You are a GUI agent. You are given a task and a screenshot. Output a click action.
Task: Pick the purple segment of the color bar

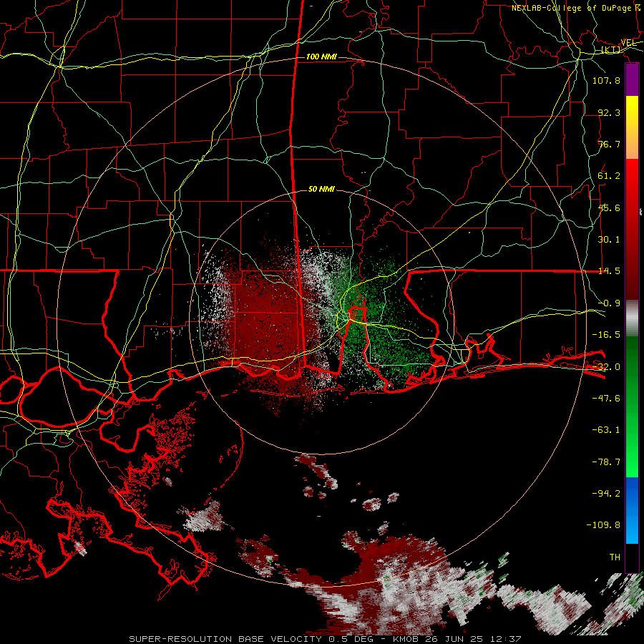[632, 80]
